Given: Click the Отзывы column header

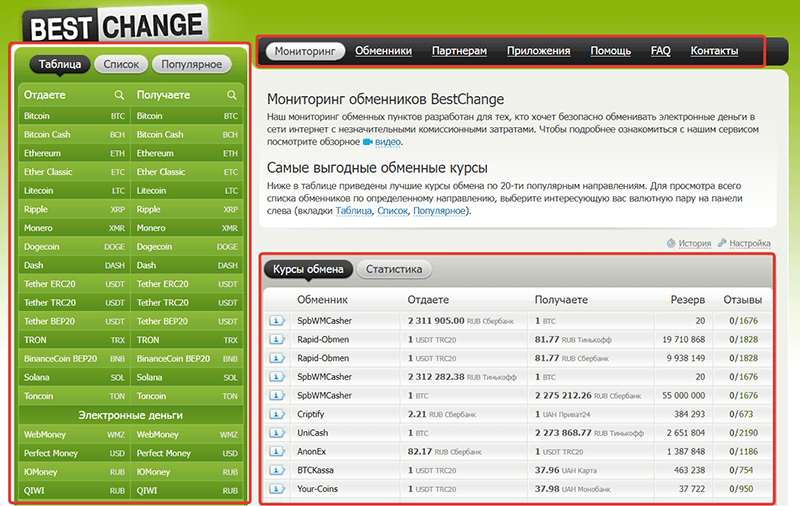Looking at the screenshot, I should tap(742, 300).
